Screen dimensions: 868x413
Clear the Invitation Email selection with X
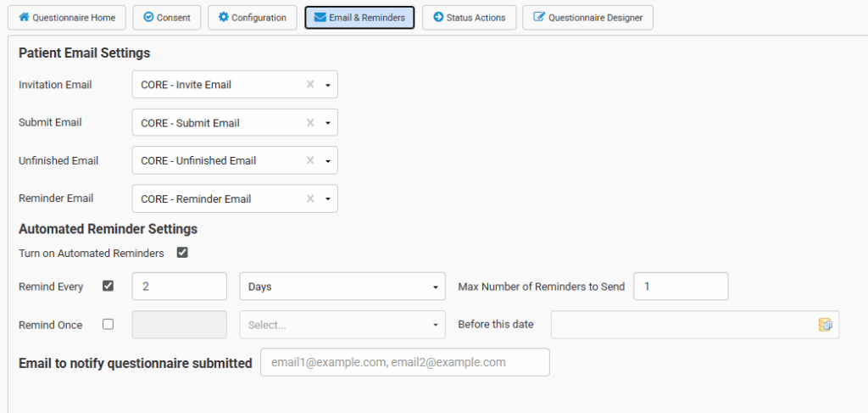[x=310, y=85]
